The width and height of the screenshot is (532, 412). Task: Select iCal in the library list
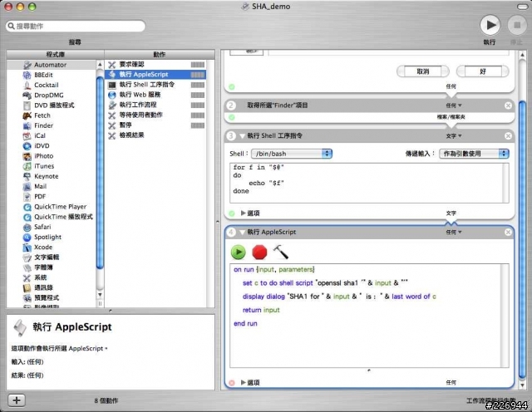point(52,135)
